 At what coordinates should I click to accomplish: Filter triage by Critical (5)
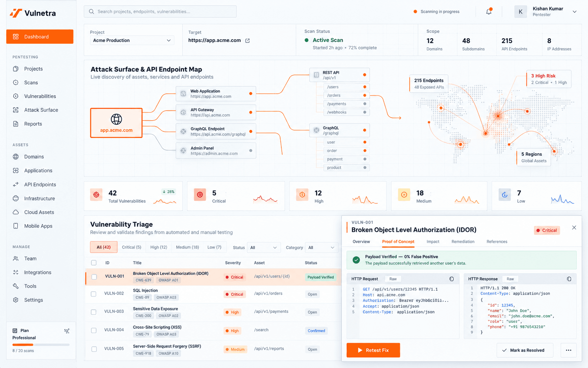coord(132,247)
